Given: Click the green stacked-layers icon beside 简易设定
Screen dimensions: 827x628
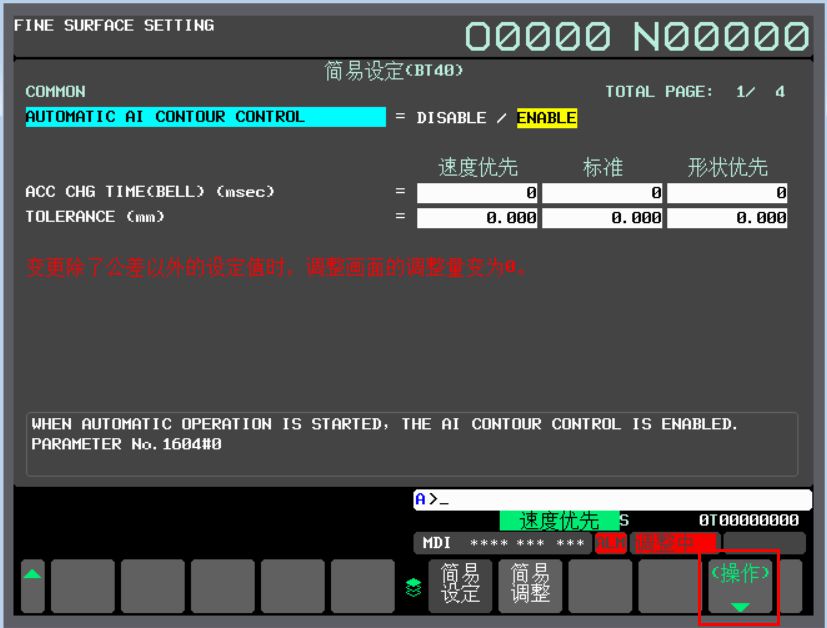Looking at the screenshot, I should 414,587.
